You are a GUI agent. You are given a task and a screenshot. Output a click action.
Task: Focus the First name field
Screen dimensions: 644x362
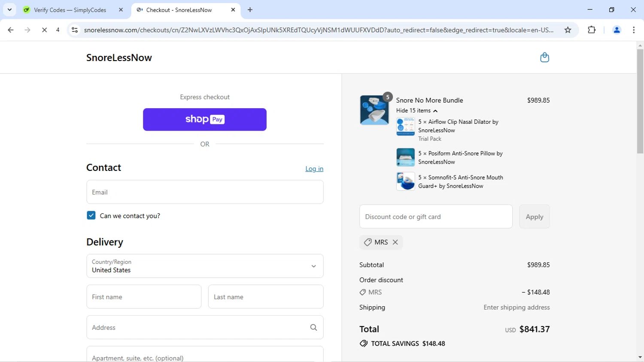click(144, 297)
